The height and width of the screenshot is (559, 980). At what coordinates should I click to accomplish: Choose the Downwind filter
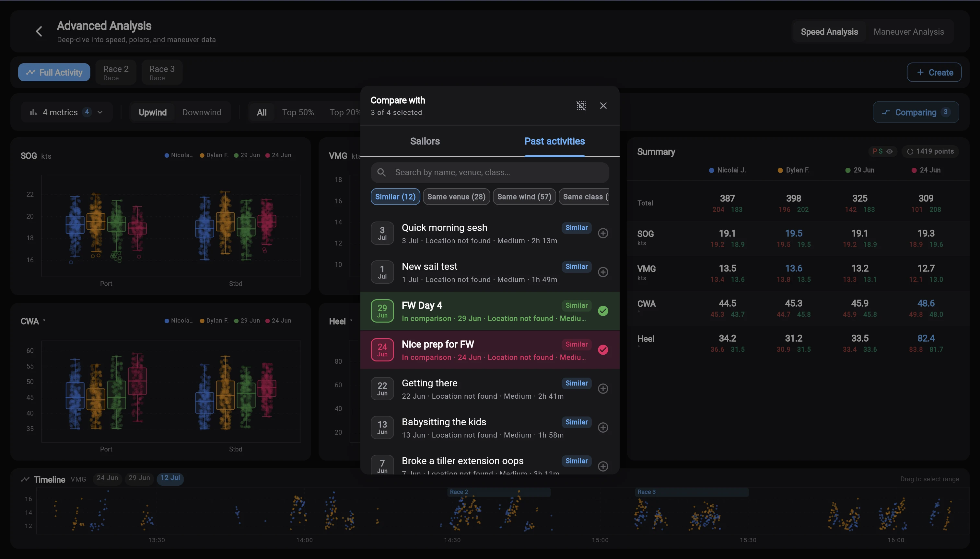tap(202, 112)
